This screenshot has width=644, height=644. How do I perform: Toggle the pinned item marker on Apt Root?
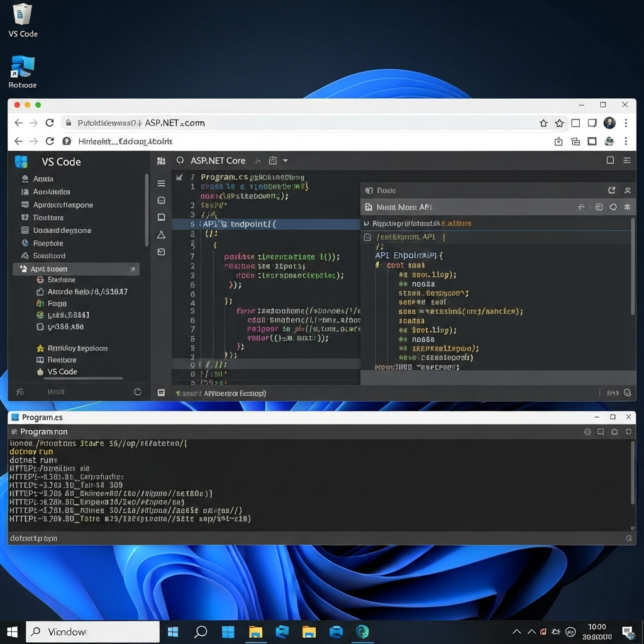tap(133, 269)
